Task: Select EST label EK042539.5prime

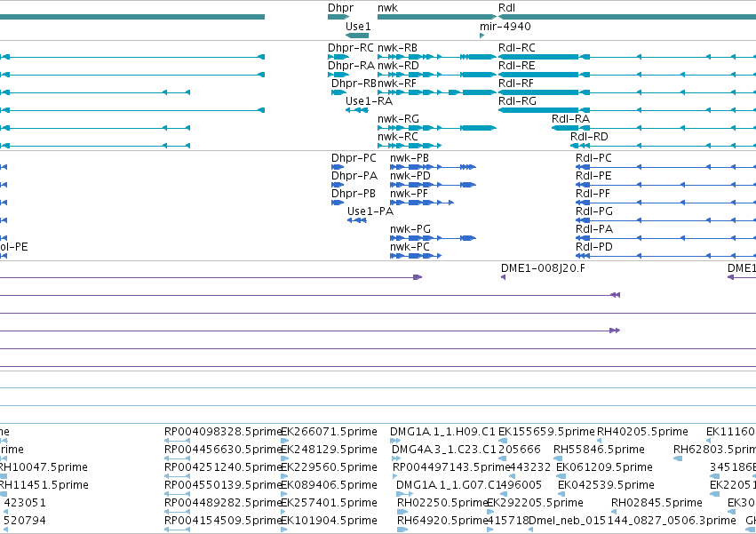Action: pos(607,486)
